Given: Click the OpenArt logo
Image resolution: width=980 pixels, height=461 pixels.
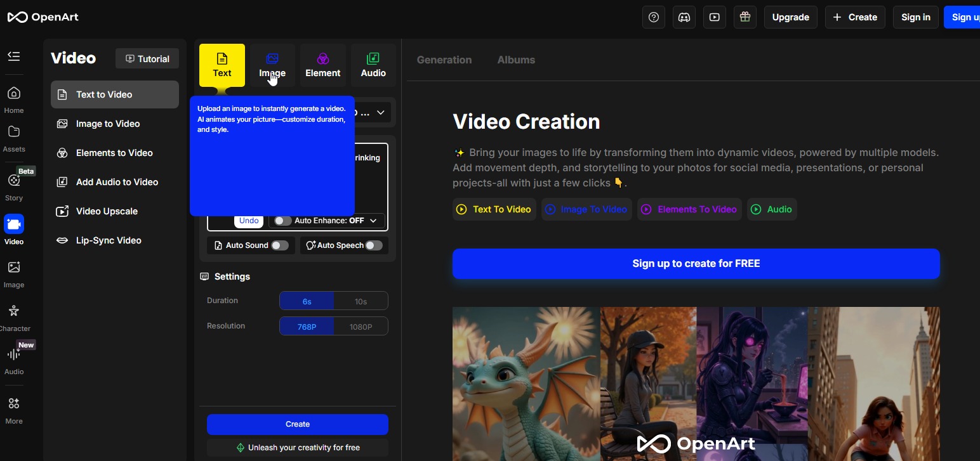Looking at the screenshot, I should coord(43,17).
